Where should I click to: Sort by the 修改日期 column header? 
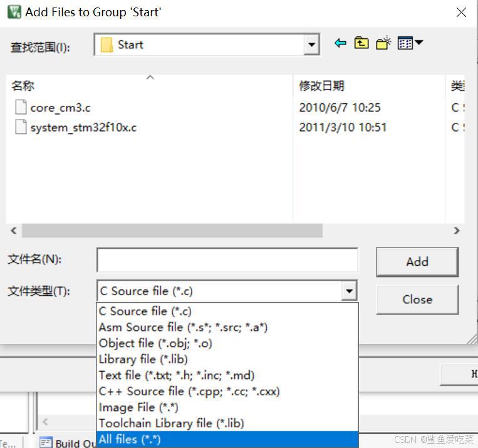pyautogui.click(x=369, y=86)
